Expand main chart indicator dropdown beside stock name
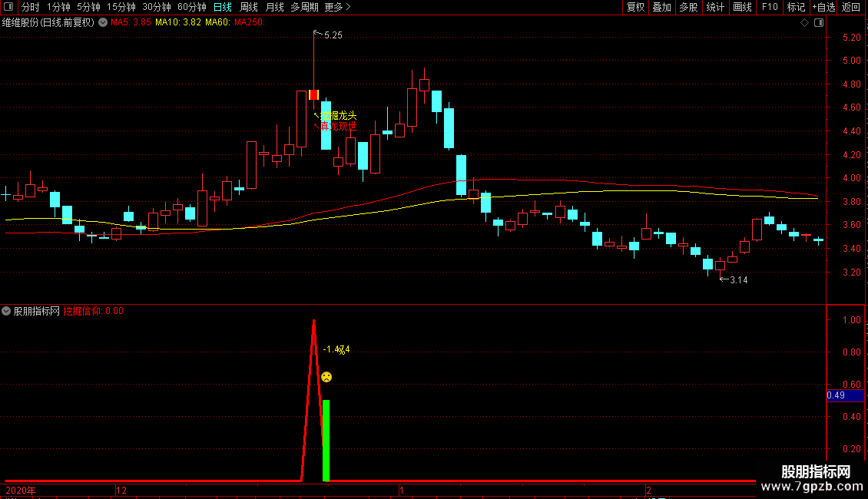The height and width of the screenshot is (499, 868). pos(103,22)
